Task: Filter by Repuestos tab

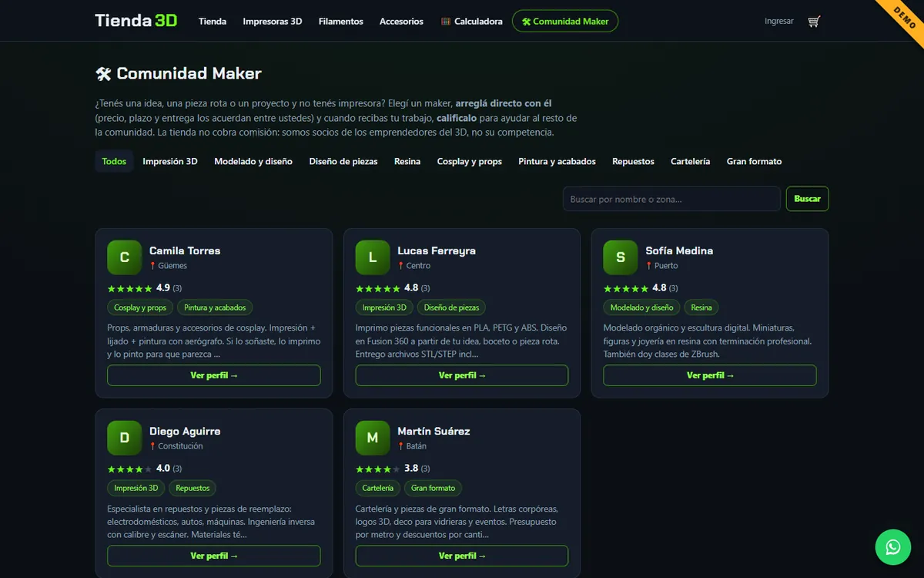Action: pos(633,161)
